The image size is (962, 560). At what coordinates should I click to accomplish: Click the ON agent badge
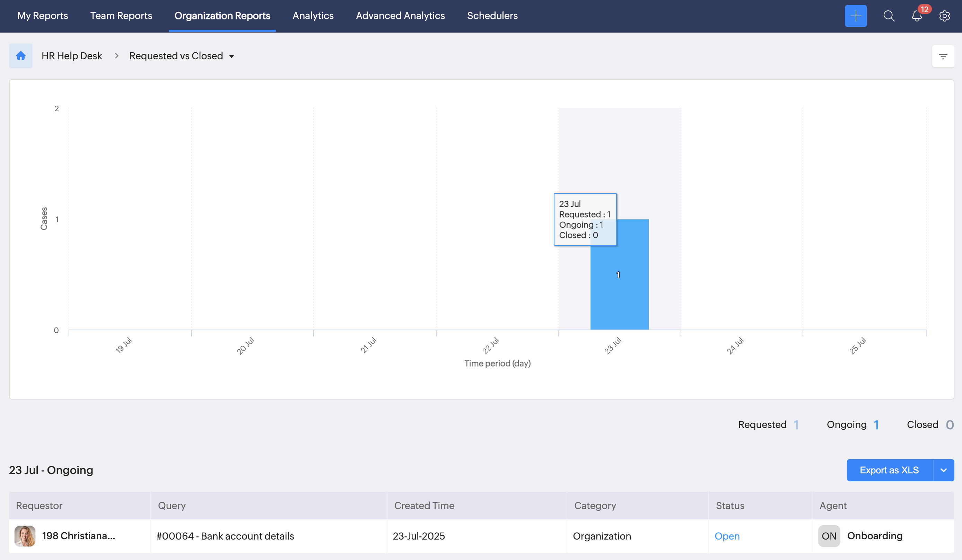pos(829,536)
